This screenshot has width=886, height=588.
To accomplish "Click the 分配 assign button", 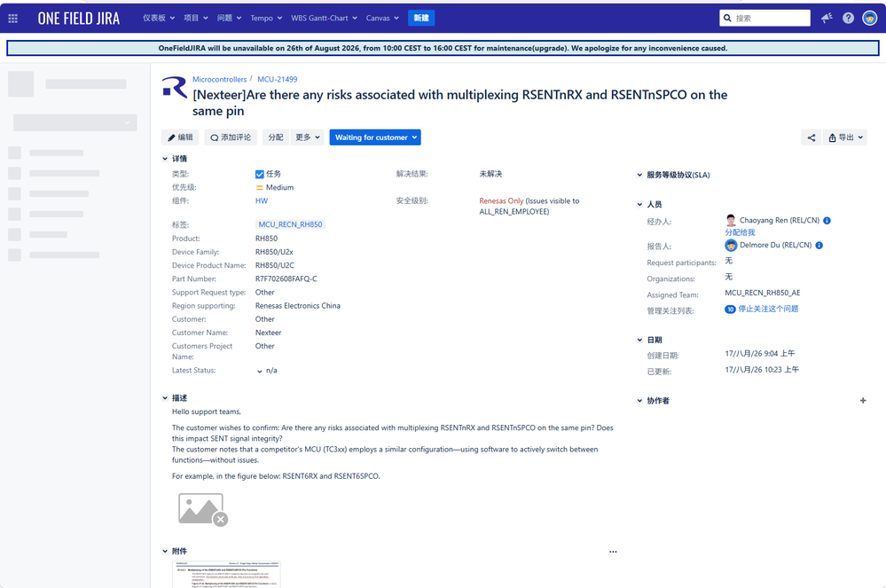I will click(x=276, y=137).
